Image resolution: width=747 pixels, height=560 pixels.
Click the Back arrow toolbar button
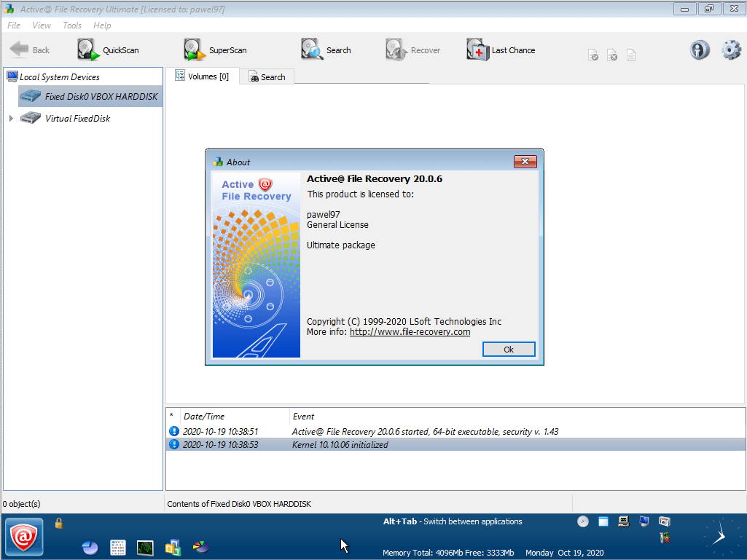[29, 50]
